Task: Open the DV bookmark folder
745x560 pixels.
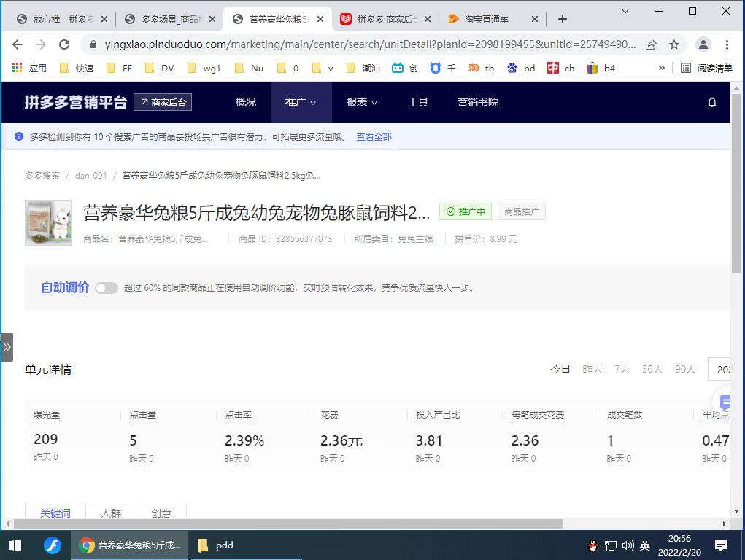Action: 160,69
